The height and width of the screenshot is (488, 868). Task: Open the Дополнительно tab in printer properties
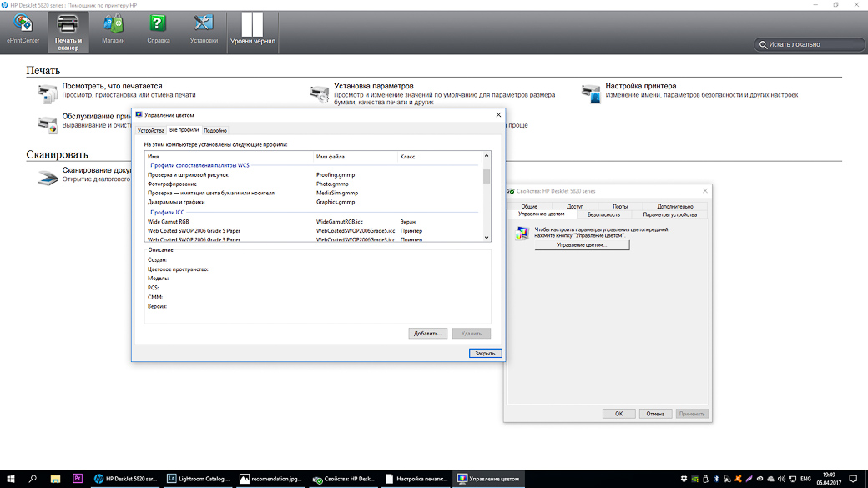coord(675,206)
